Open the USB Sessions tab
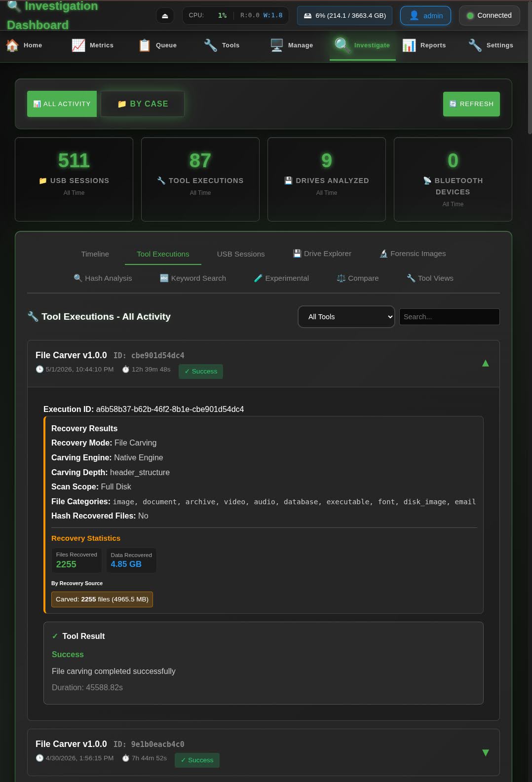The height and width of the screenshot is (782, 532). [x=241, y=254]
